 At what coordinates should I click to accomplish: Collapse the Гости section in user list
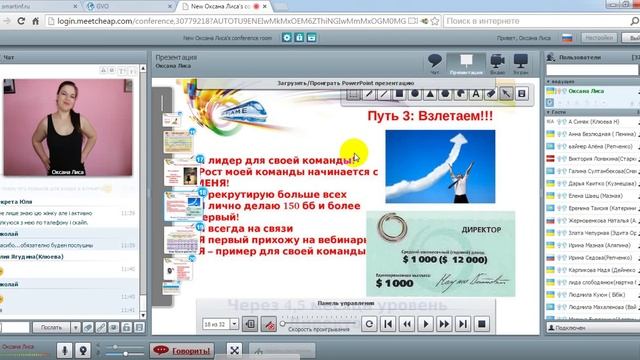point(548,112)
